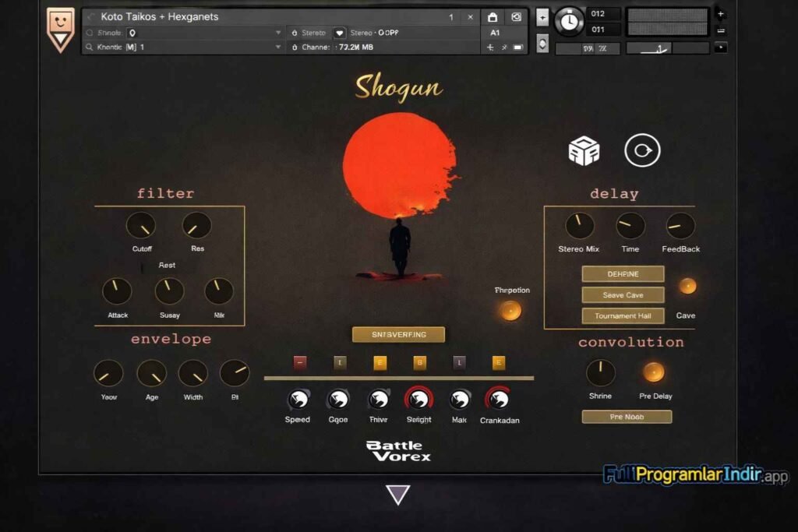The height and width of the screenshot is (532, 798).
Task: Select the Tournament Hall preset
Action: point(623,316)
